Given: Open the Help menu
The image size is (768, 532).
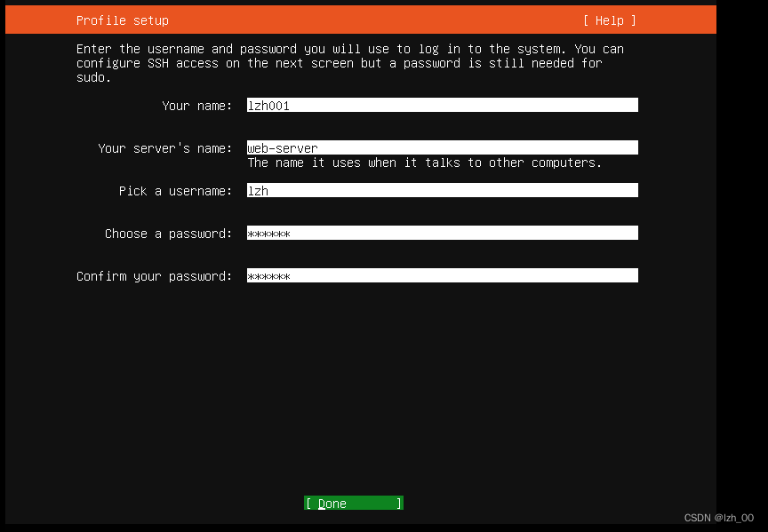Looking at the screenshot, I should pyautogui.click(x=609, y=20).
